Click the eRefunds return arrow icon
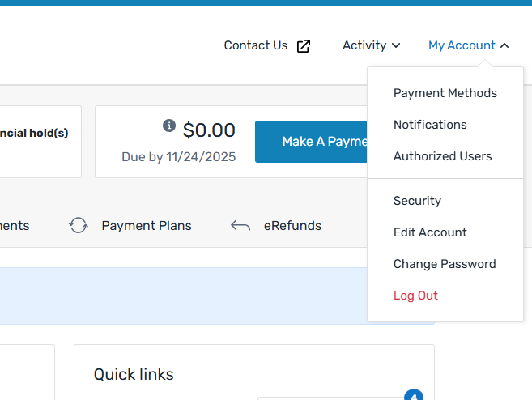The height and width of the screenshot is (400, 532). (240, 226)
